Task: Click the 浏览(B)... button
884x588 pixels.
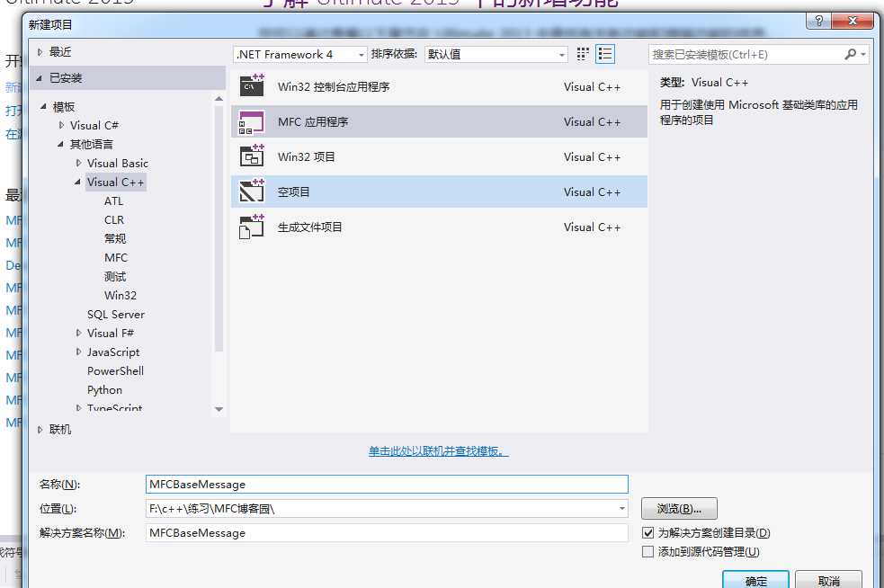Action: [x=679, y=509]
